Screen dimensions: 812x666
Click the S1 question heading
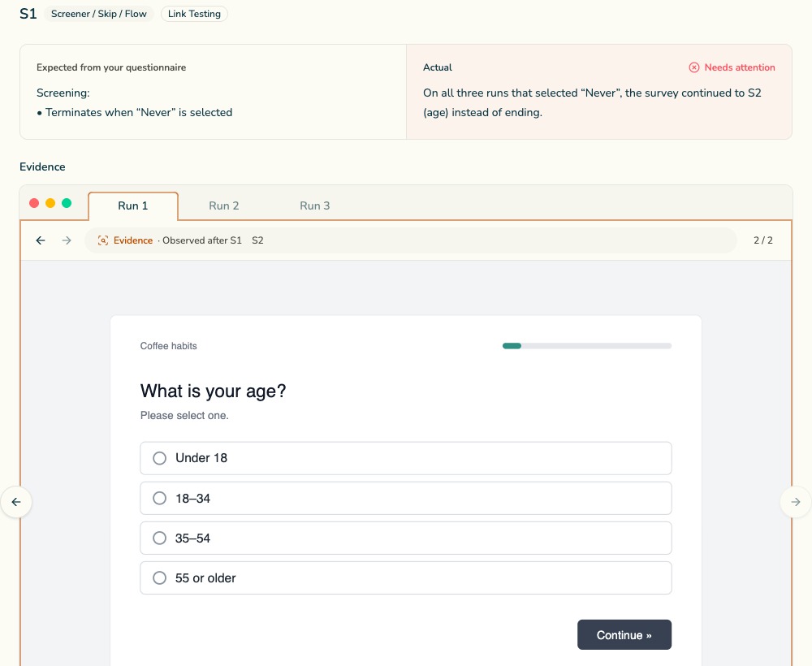28,14
